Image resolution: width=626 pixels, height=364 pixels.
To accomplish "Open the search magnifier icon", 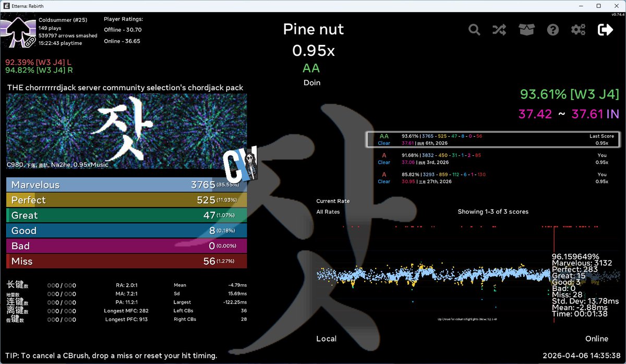I will (x=474, y=30).
